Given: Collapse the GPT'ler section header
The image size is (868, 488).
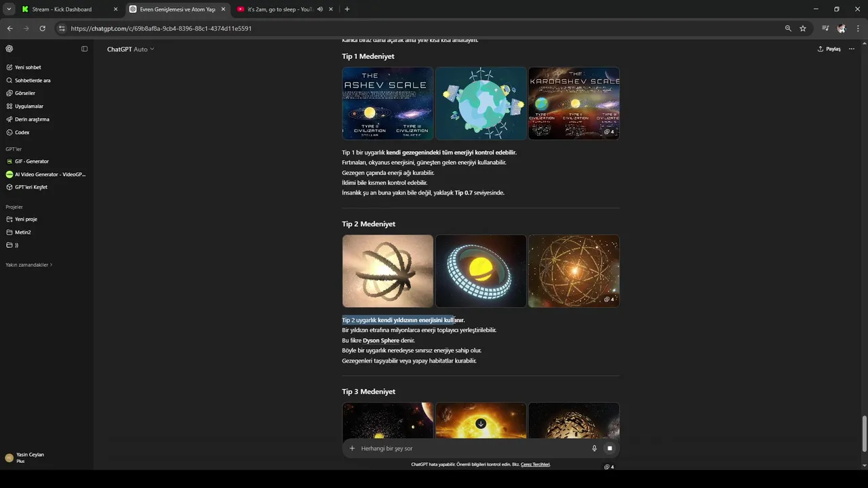Looking at the screenshot, I should [x=14, y=148].
